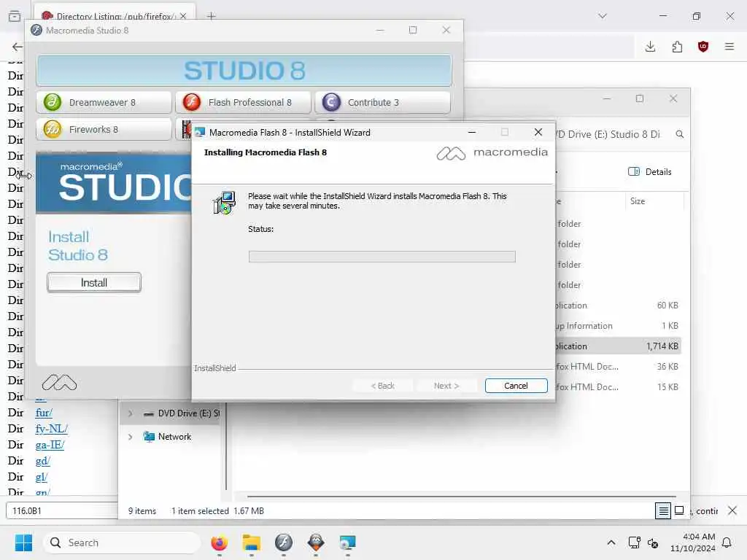Select the 36 KB Firefox HTML Document
This screenshot has height=560, width=747.
point(618,367)
